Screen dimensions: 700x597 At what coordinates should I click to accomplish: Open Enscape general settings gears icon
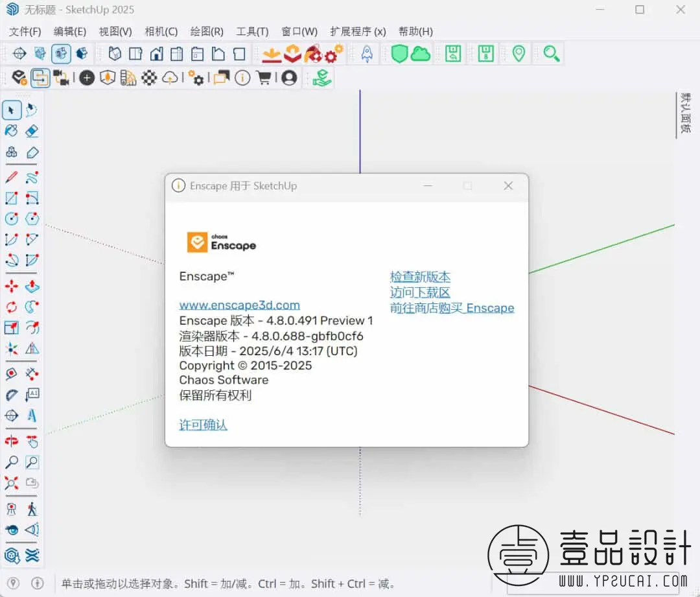pyautogui.click(x=196, y=78)
